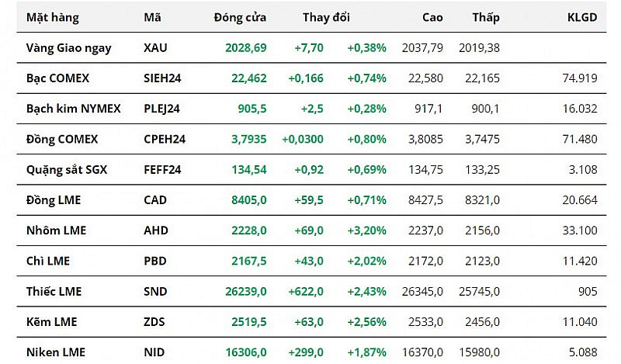The width and height of the screenshot is (621, 364).
Task: Select the Niken LME commodity name
Action: pyautogui.click(x=55, y=352)
